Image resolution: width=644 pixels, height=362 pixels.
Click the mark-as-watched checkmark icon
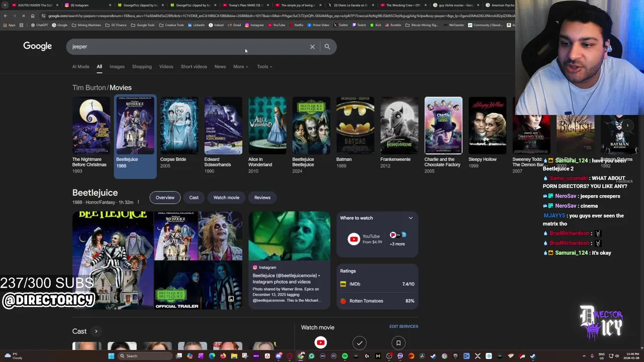(x=360, y=343)
